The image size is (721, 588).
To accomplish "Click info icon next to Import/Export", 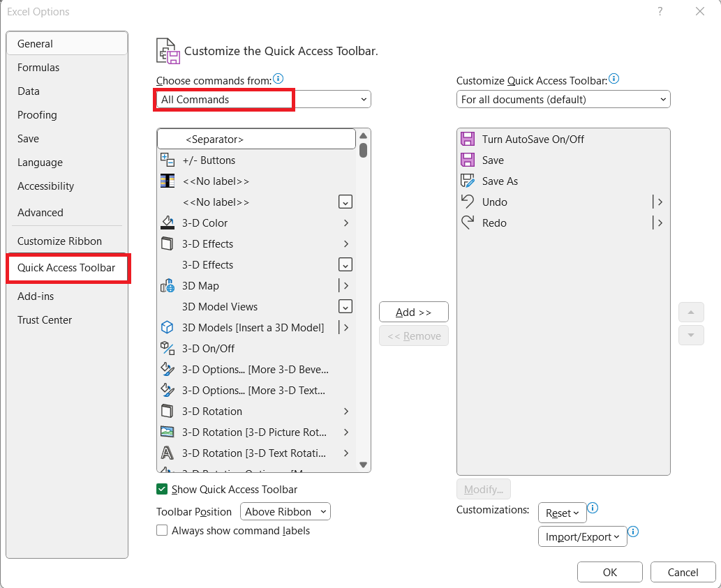I will coord(633,532).
